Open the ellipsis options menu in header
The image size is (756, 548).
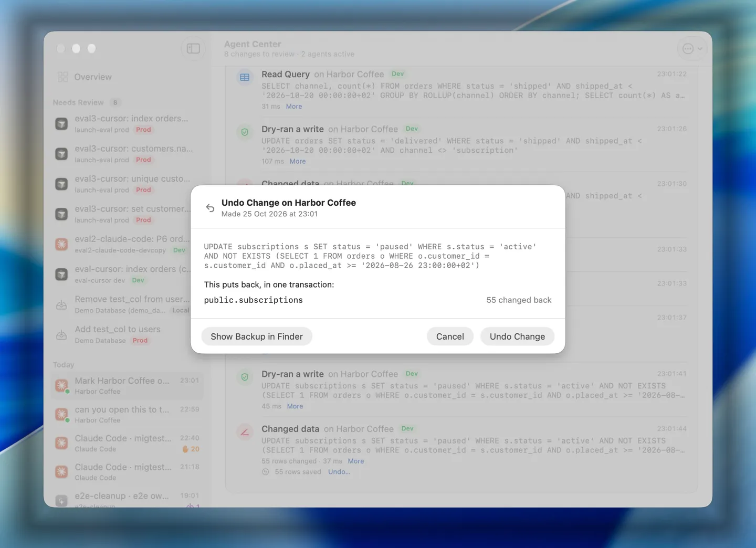[691, 48]
